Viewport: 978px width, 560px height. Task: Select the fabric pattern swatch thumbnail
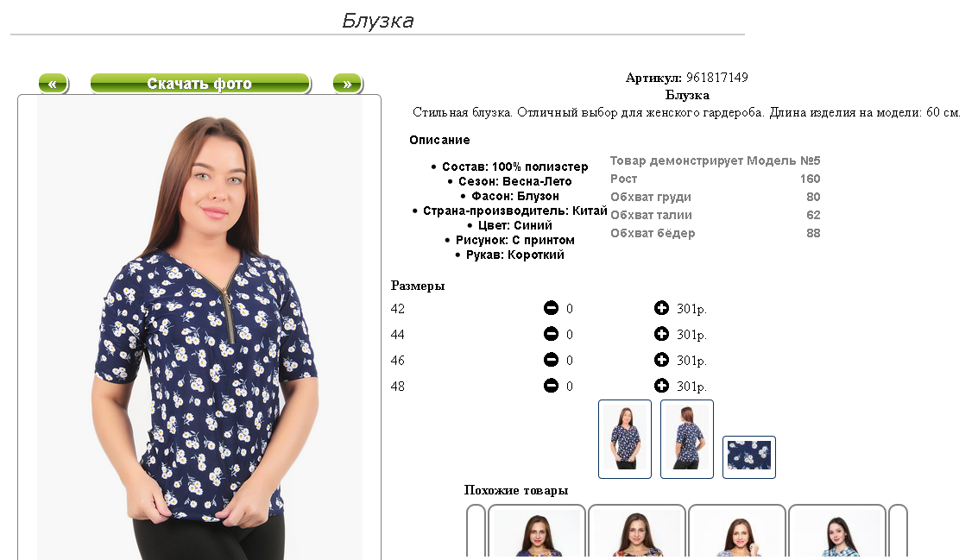(x=749, y=457)
